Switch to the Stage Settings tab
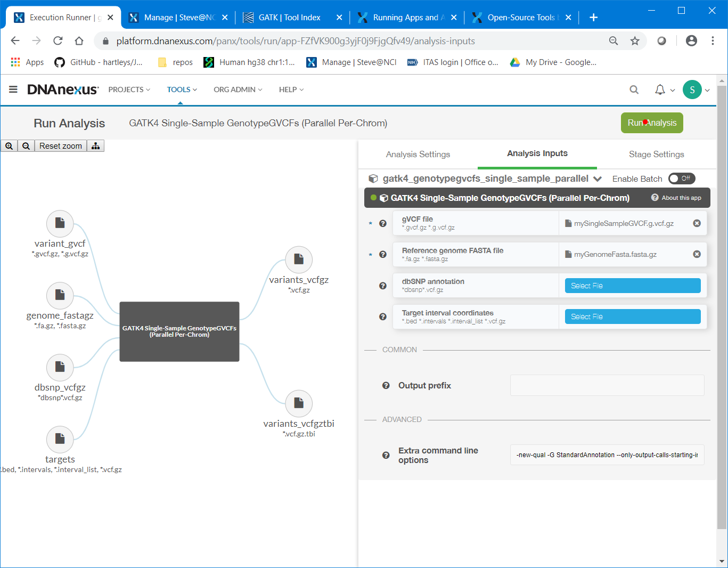728x568 pixels. point(656,155)
